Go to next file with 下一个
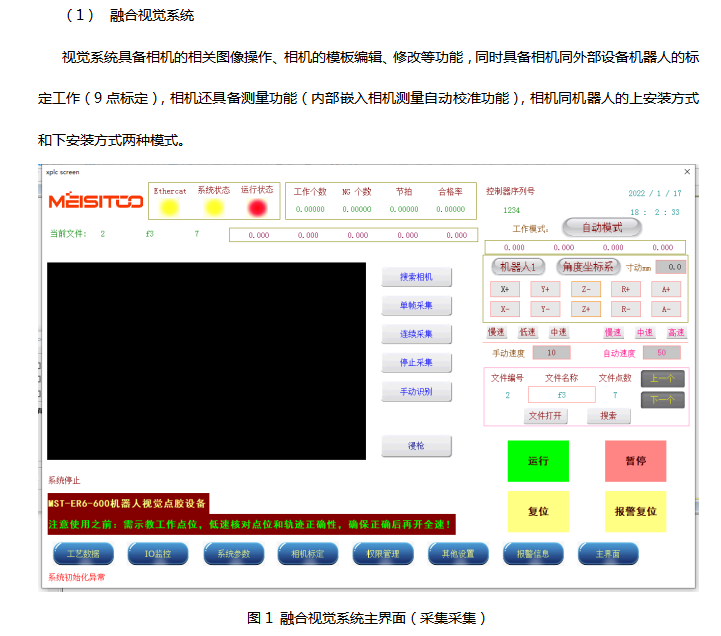721x636 pixels. point(662,399)
